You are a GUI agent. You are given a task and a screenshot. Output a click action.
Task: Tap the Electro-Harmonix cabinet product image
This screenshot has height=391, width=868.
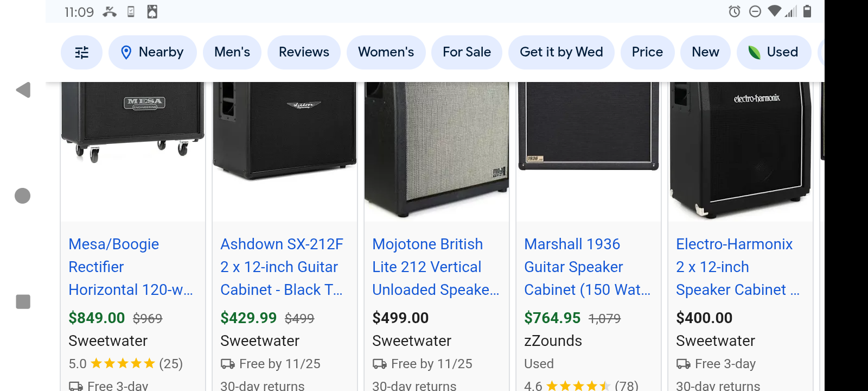pos(741,149)
